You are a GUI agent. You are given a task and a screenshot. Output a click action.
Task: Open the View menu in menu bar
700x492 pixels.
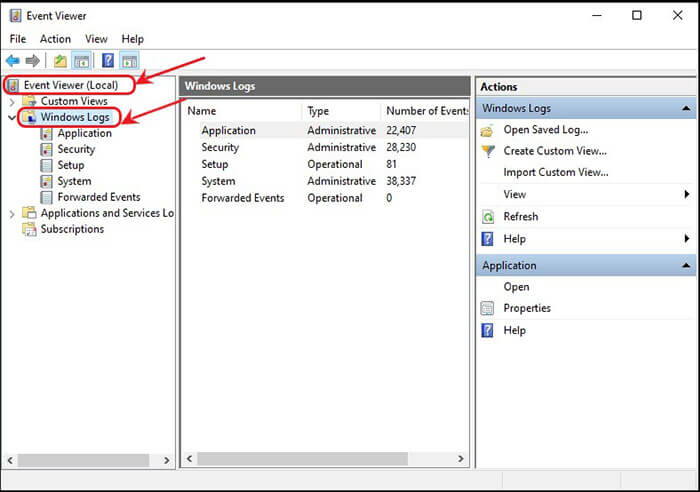96,39
